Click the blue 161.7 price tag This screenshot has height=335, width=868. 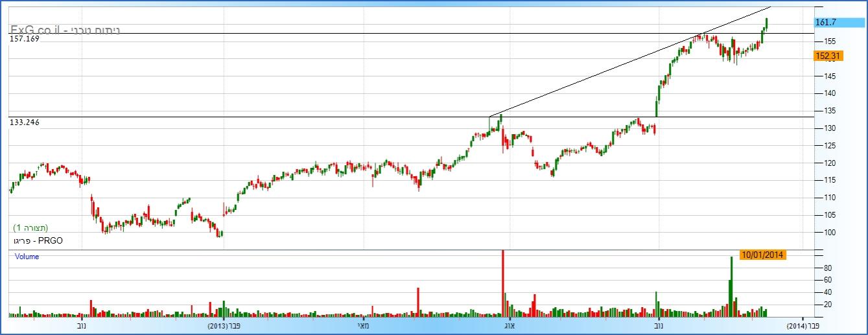825,22
